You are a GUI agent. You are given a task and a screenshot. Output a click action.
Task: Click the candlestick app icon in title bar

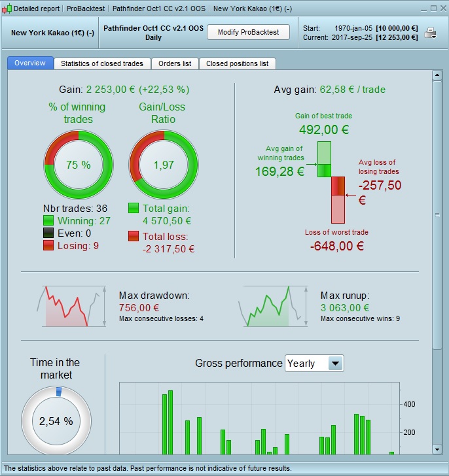[7, 8]
